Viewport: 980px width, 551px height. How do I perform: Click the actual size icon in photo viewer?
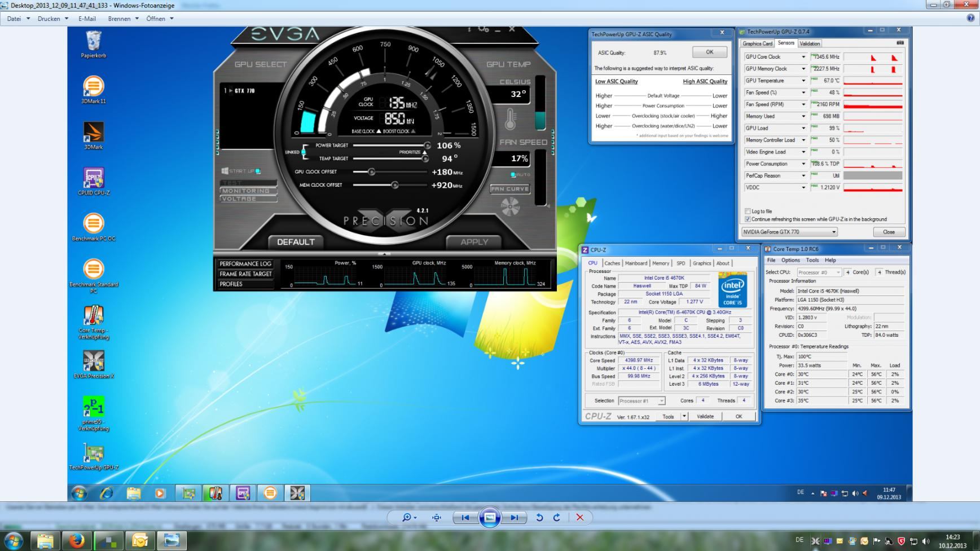[437, 517]
